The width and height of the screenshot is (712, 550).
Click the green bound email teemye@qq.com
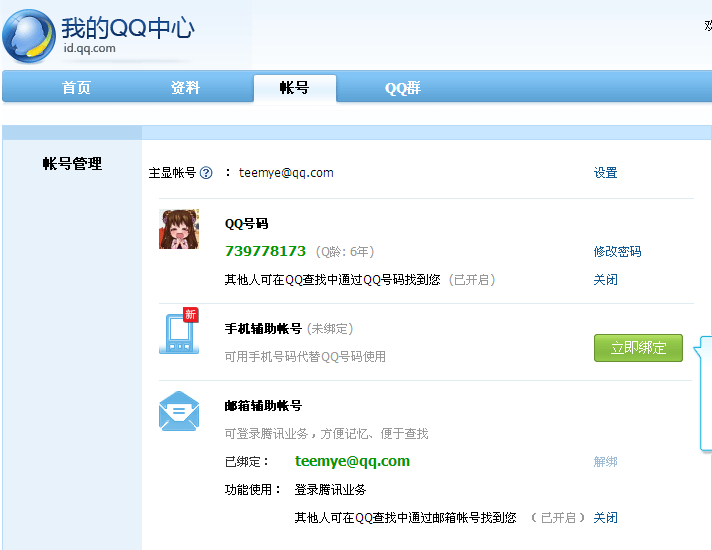coord(352,461)
